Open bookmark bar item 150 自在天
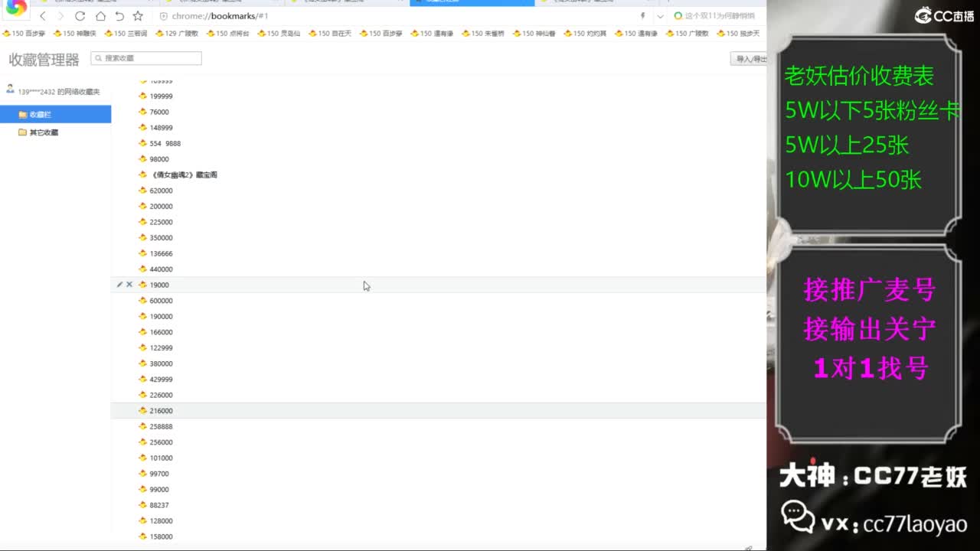 point(330,34)
